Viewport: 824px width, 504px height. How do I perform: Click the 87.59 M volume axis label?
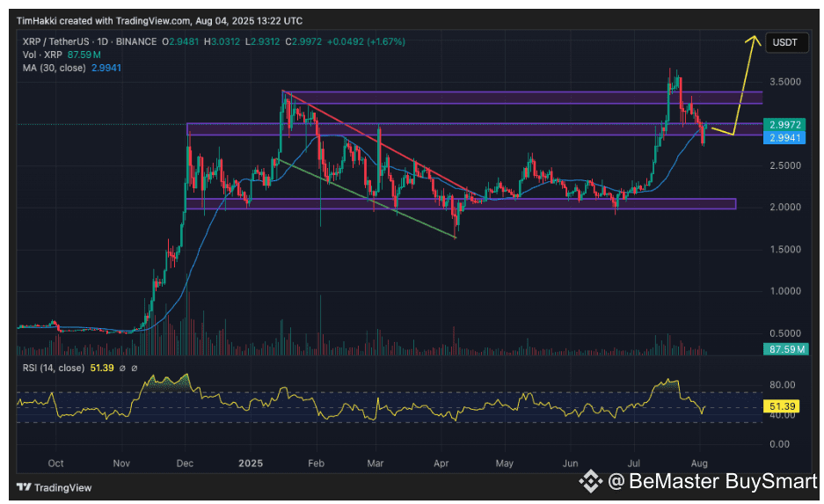click(785, 349)
